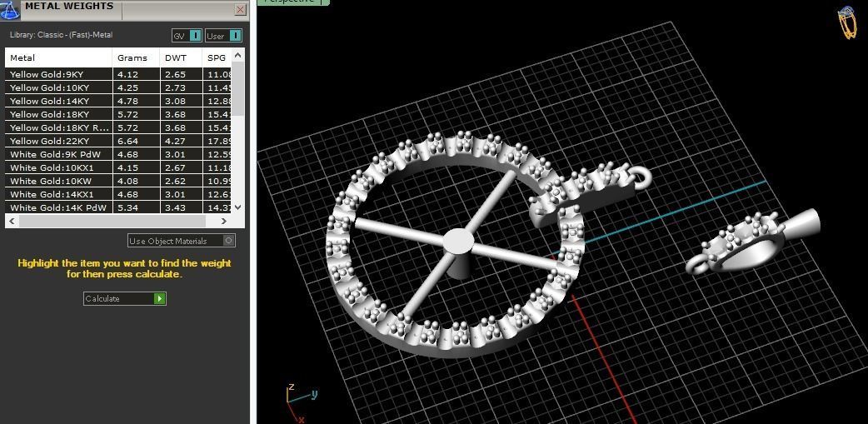Image resolution: width=868 pixels, height=424 pixels.
Task: Select the Yellow Gold:18KY row
Action: [x=118, y=114]
